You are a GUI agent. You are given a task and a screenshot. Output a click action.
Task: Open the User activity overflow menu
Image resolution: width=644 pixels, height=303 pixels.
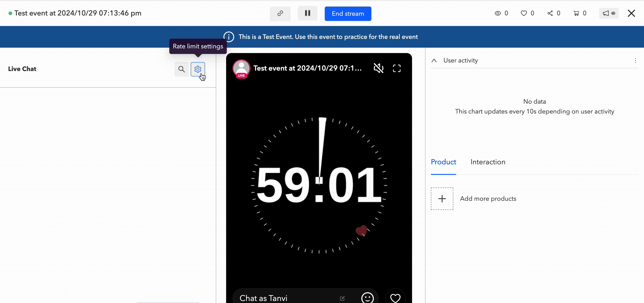point(635,60)
